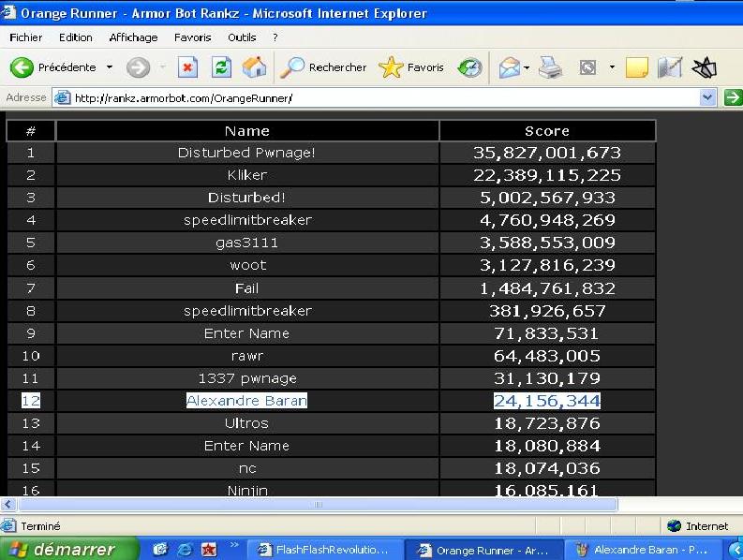743x560 pixels.
Task: Open the address bar dropdown list
Action: (708, 97)
